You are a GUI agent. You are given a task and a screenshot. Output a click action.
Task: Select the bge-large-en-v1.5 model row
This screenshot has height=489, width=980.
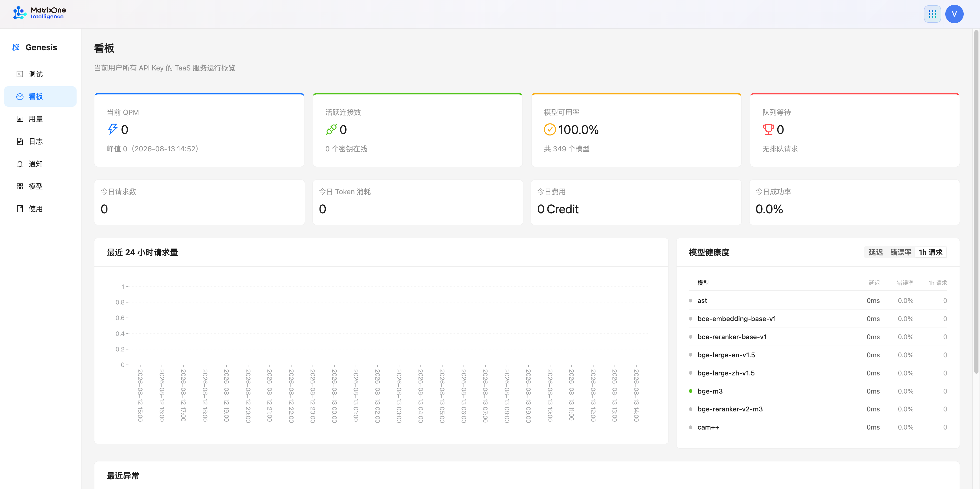pyautogui.click(x=818, y=355)
